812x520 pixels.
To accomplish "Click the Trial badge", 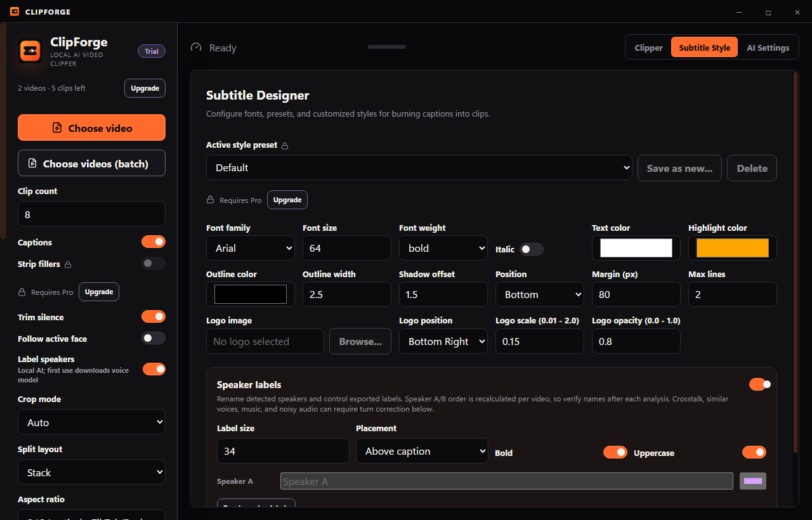I will (x=152, y=51).
